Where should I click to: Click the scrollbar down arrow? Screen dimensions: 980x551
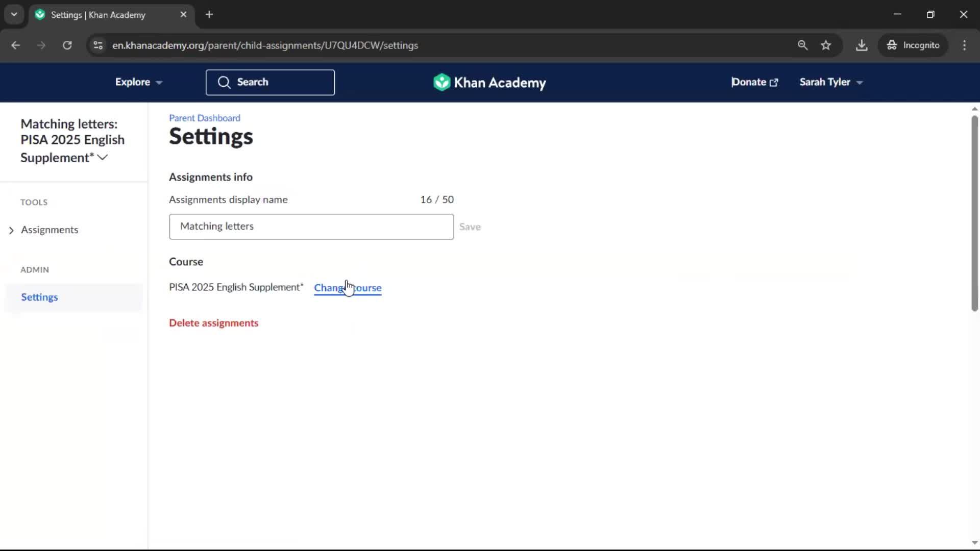[974, 543]
